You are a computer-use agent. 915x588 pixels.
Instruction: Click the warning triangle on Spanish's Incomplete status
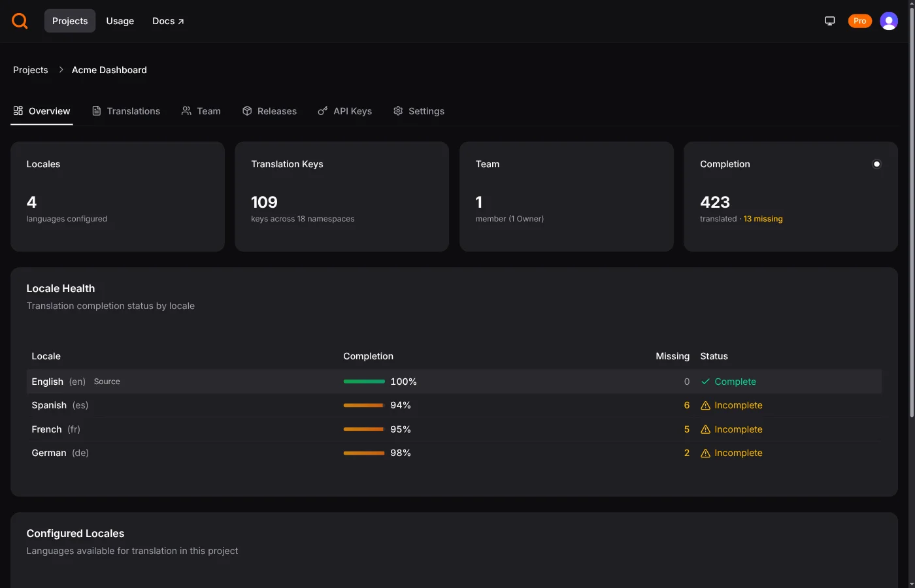point(705,405)
